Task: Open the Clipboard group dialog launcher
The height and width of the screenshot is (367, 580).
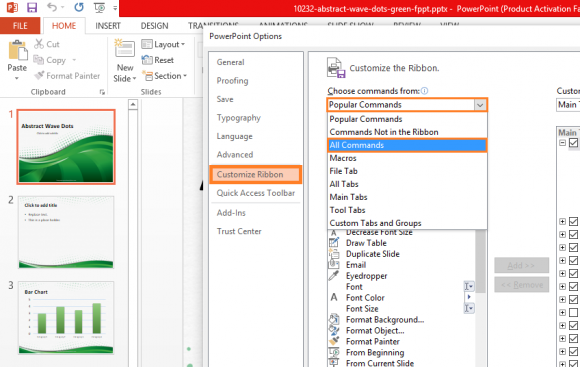Action: coord(102,92)
